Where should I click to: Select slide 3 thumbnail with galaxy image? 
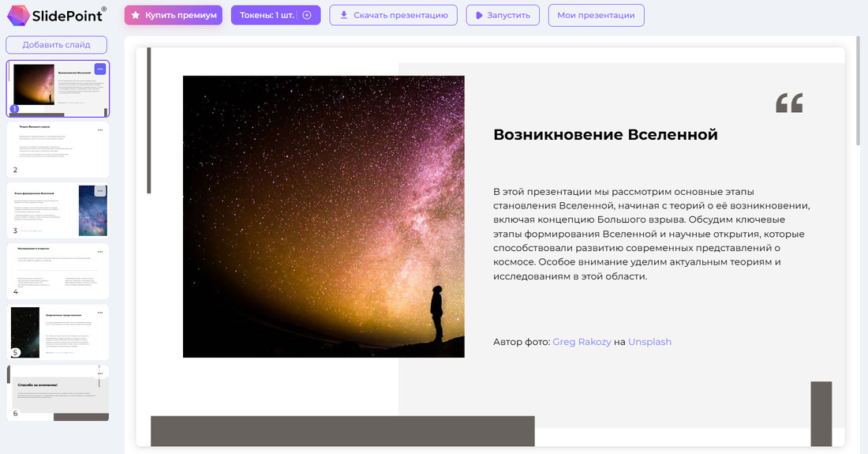pos(58,210)
